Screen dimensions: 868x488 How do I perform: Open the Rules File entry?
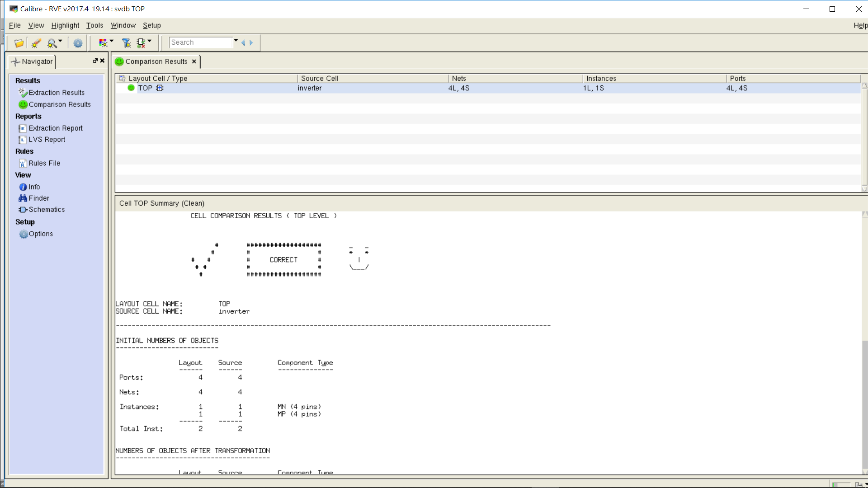pos(44,163)
